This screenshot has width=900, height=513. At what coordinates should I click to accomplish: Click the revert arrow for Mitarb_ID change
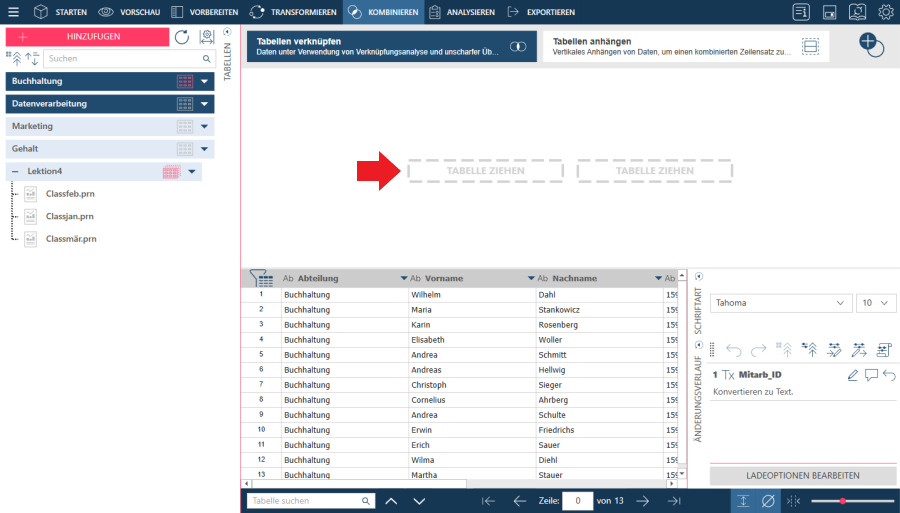click(889, 375)
